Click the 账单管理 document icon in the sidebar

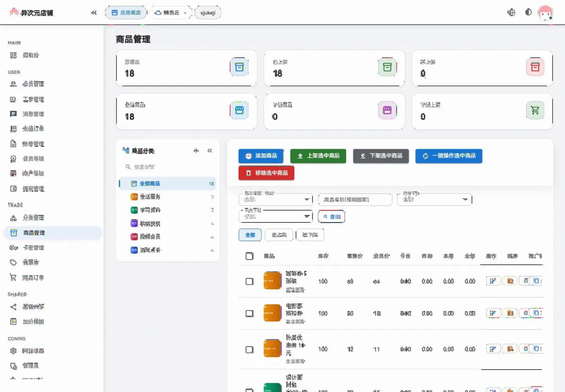(13, 144)
